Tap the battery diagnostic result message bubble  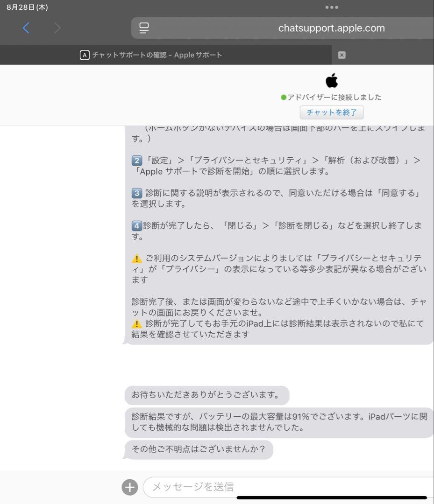(x=276, y=424)
